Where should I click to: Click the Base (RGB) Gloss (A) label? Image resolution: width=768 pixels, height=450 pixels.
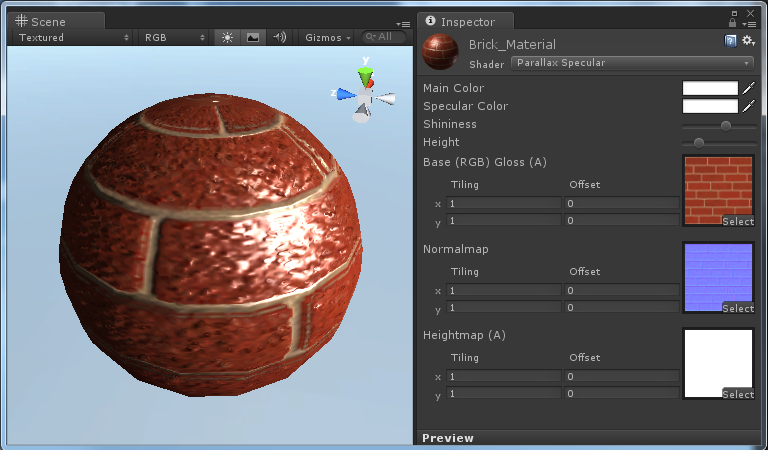coord(485,162)
